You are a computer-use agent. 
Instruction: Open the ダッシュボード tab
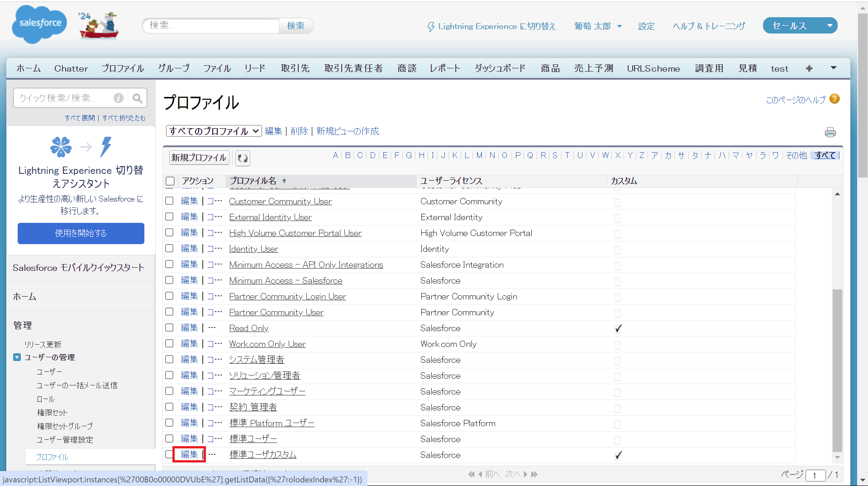coord(500,68)
